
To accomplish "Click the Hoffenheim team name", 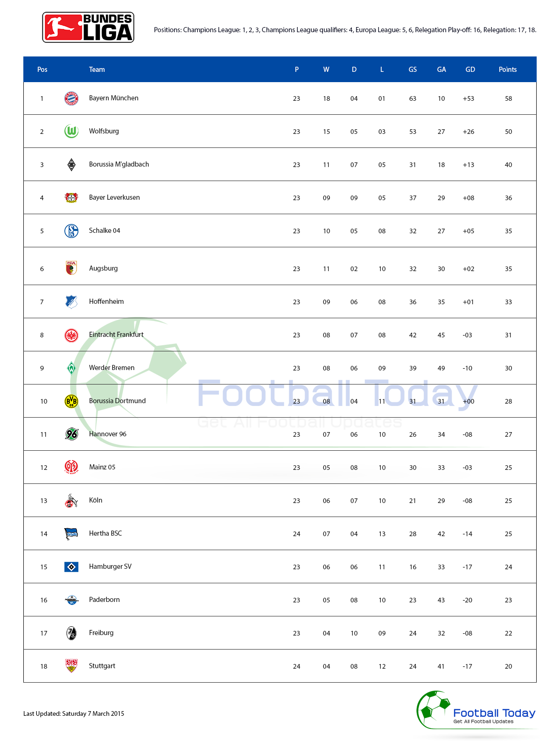I will coord(106,301).
